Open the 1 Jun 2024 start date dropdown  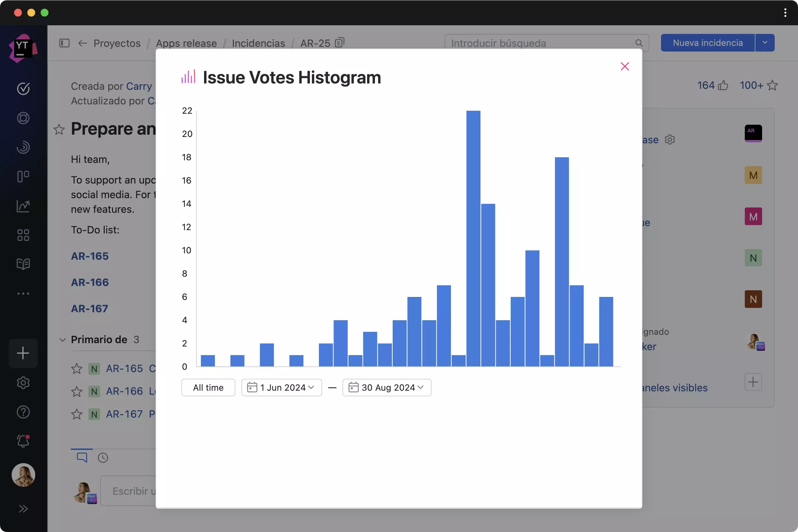tap(282, 387)
